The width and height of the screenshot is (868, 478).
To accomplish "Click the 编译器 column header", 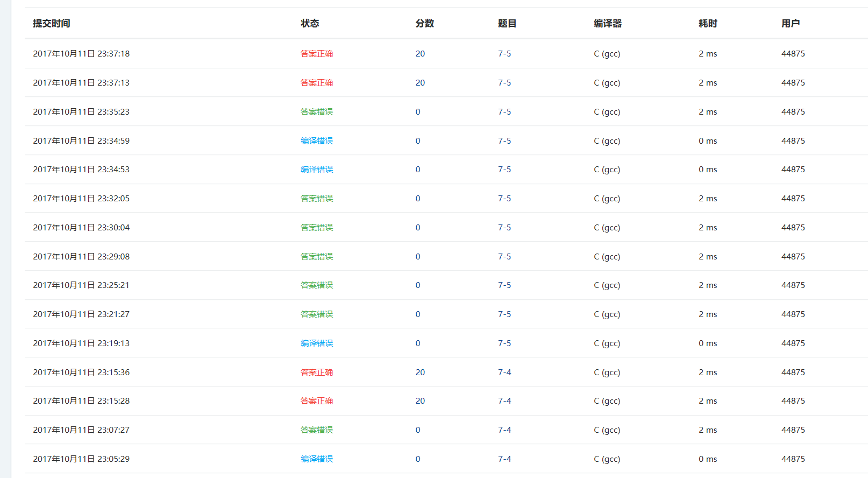I will pyautogui.click(x=608, y=24).
